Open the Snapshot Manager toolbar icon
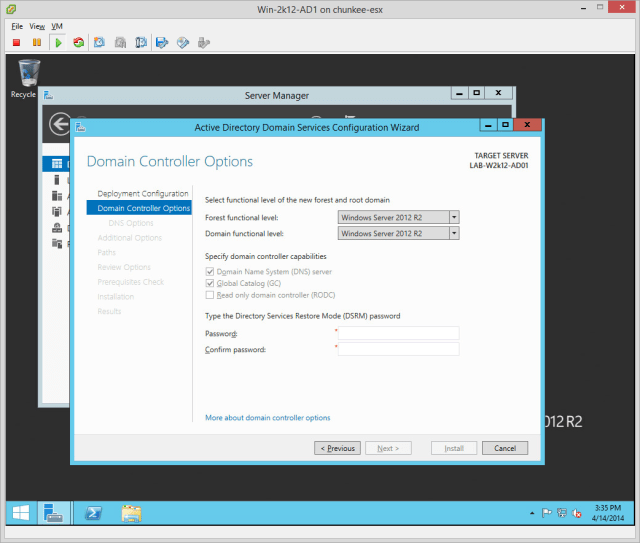Viewport: 640px width, 543px height. pos(141,42)
